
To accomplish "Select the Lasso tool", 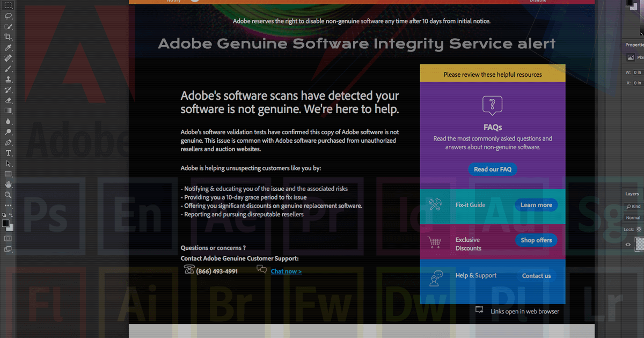I will (x=8, y=16).
